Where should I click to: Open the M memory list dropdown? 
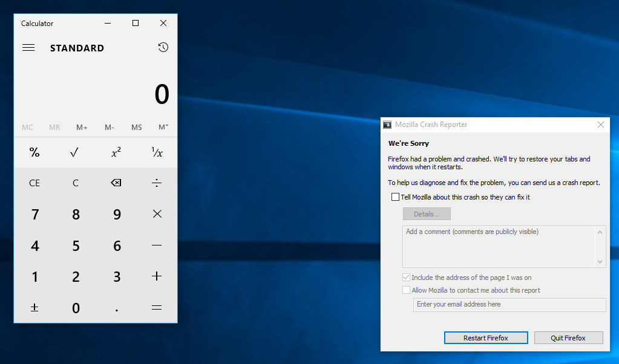163,127
